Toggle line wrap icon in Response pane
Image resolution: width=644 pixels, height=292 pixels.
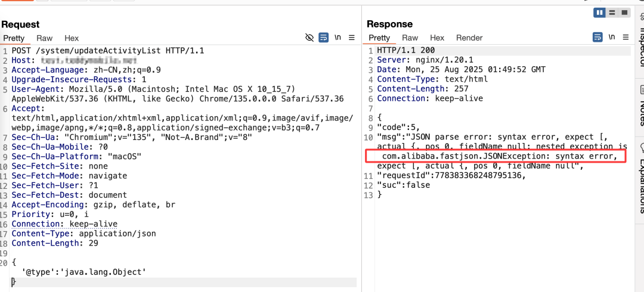(597, 38)
